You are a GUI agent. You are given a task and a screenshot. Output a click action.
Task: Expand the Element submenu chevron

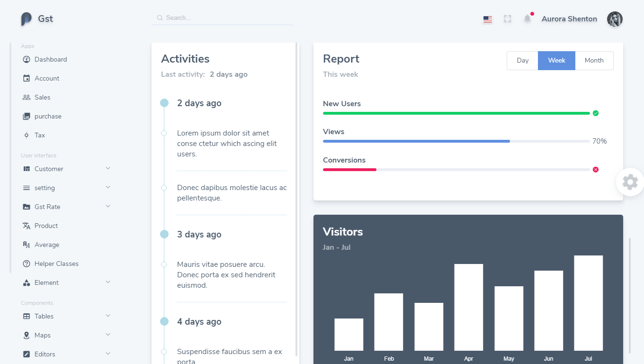[x=108, y=282]
